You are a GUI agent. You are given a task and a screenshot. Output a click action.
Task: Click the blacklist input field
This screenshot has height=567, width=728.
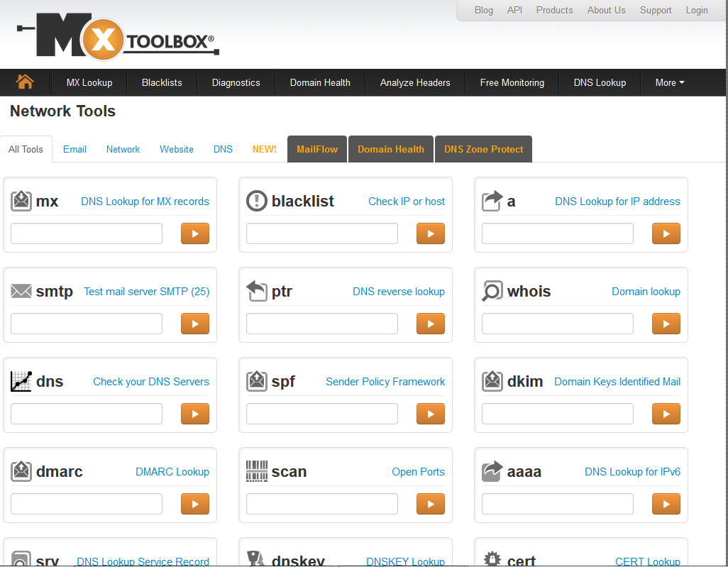321,233
